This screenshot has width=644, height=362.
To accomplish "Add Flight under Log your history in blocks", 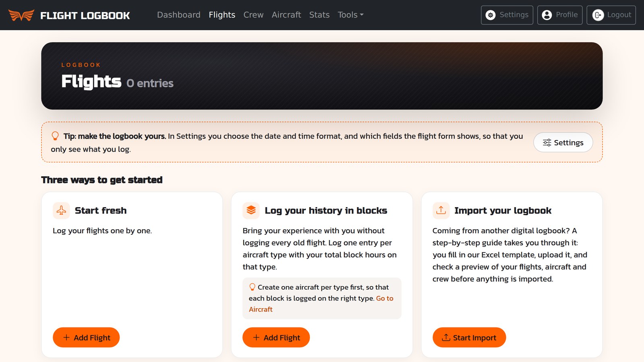I will click(276, 337).
